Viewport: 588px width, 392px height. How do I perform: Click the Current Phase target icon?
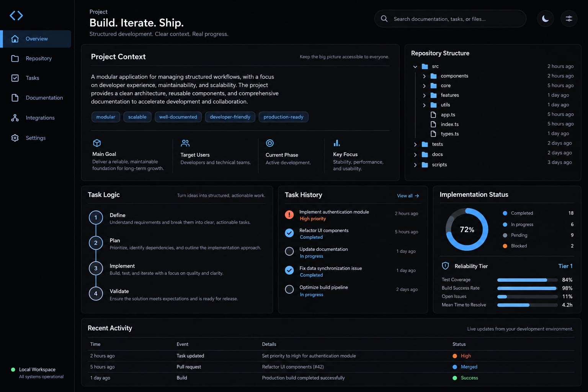tap(270, 143)
